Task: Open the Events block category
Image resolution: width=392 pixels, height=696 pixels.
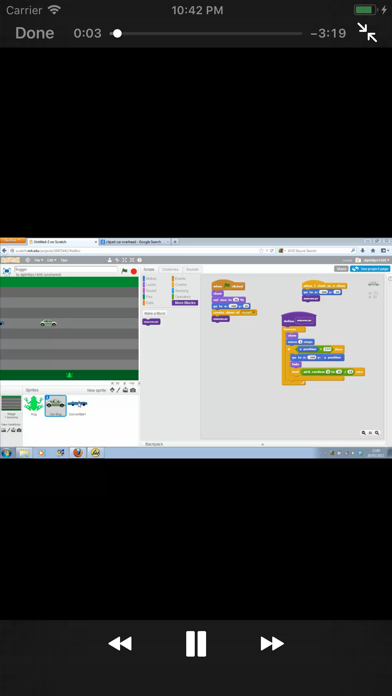Action: 180,279
